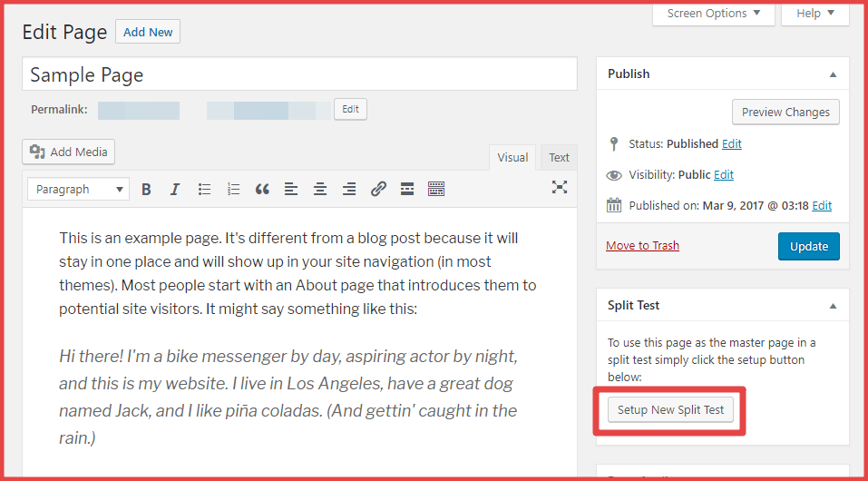
Task: Click the Setup New Split Test button
Action: pos(670,410)
